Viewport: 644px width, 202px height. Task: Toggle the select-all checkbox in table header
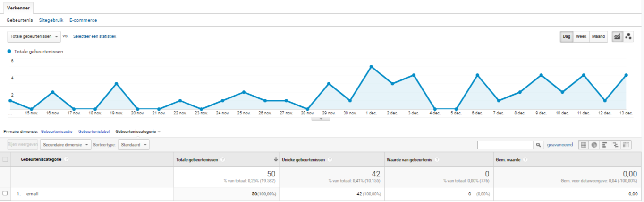point(5,159)
